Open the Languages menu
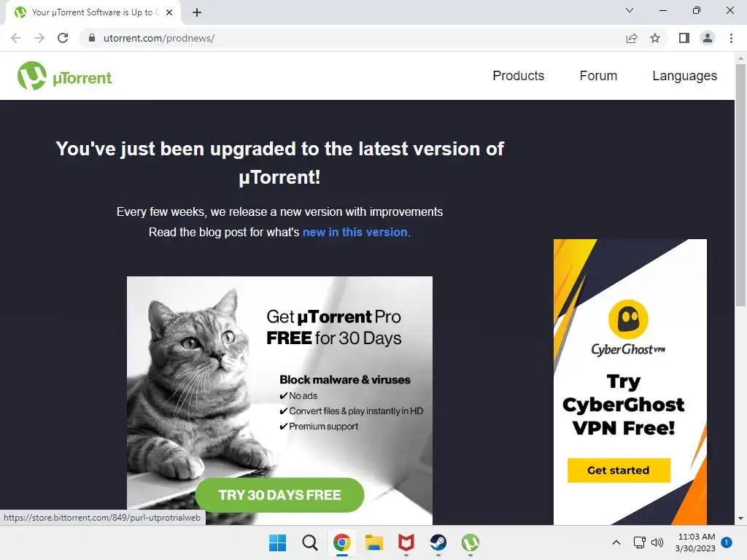 pos(684,76)
